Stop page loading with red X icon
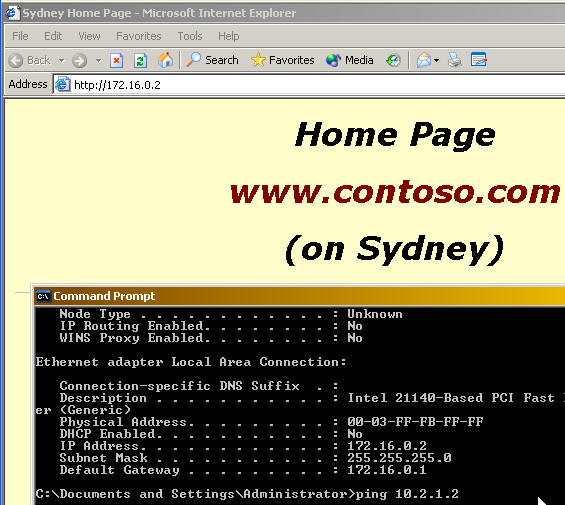Screen dimensions: 565x505 116,60
